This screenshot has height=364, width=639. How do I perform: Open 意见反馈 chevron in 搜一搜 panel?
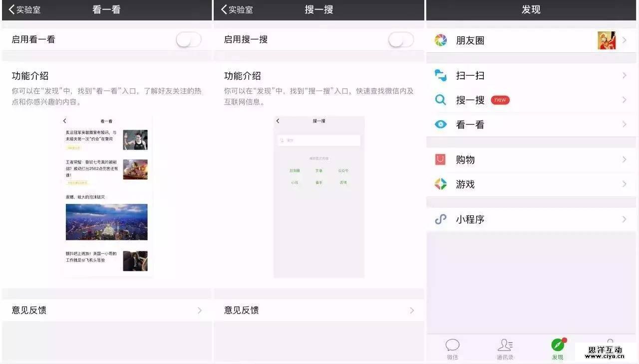pos(412,310)
